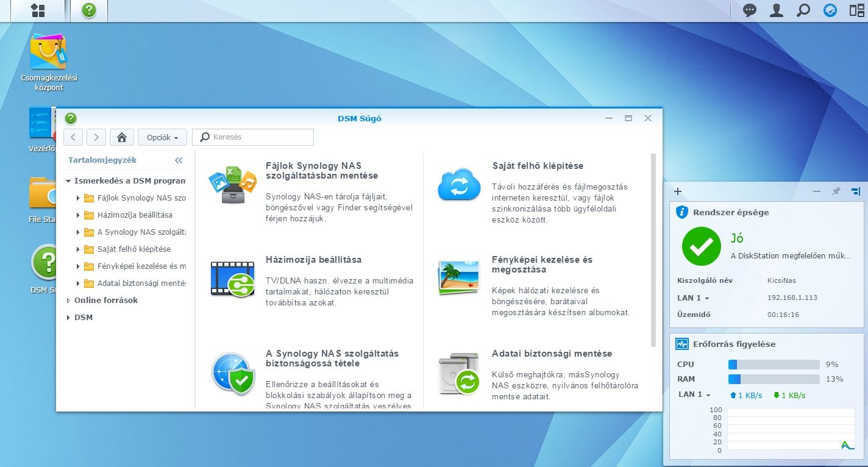Open Fájlok Synology NAS szolgáltatásban mentése heading
This screenshot has width=868, height=467.
pyautogui.click(x=322, y=171)
